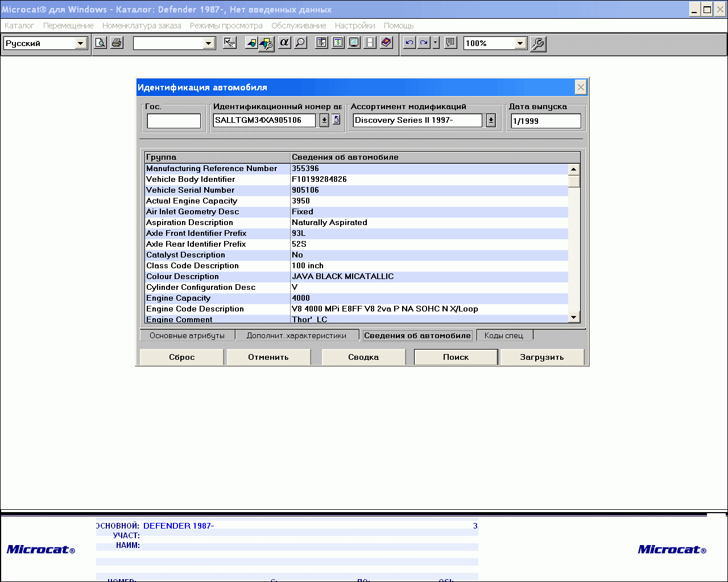This screenshot has height=582, width=728.
Task: Expand the small arrow beside redo
Action: 436,43
